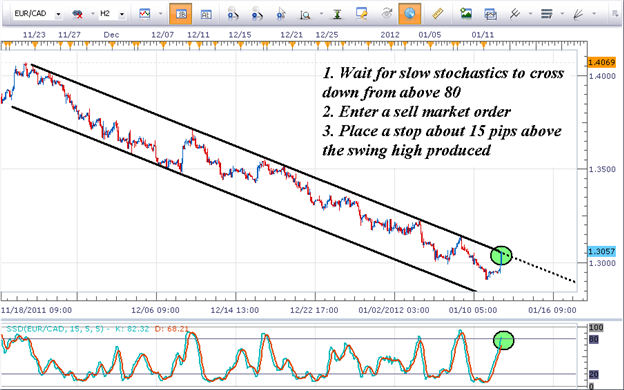Open the EUR/CAD symbol dropdown
This screenshot has width=624, height=390.
(x=58, y=14)
